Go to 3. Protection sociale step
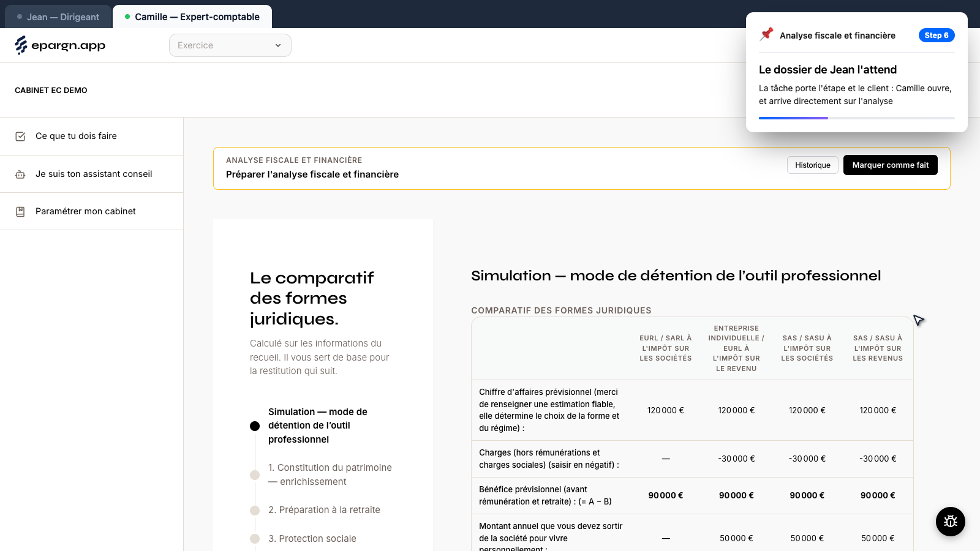The width and height of the screenshot is (980, 551). [312, 539]
